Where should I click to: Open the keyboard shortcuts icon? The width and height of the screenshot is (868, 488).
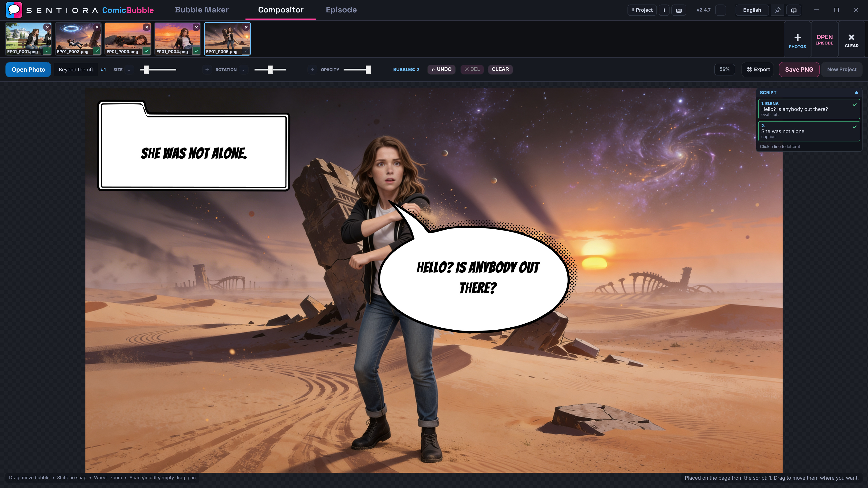pos(679,10)
